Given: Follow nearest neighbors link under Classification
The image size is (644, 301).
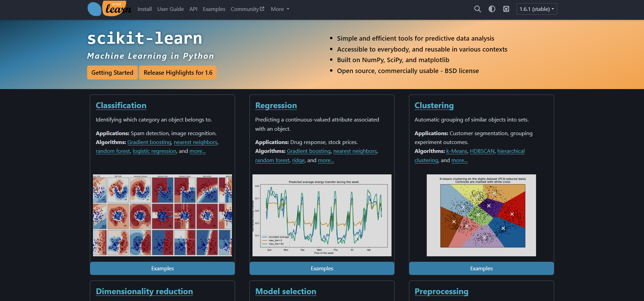Looking at the screenshot, I should point(195,142).
